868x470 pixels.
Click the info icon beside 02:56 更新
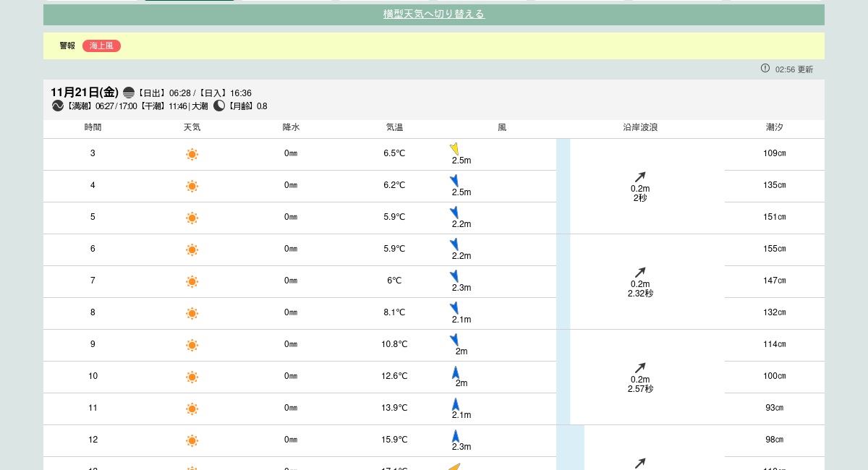pyautogui.click(x=765, y=68)
